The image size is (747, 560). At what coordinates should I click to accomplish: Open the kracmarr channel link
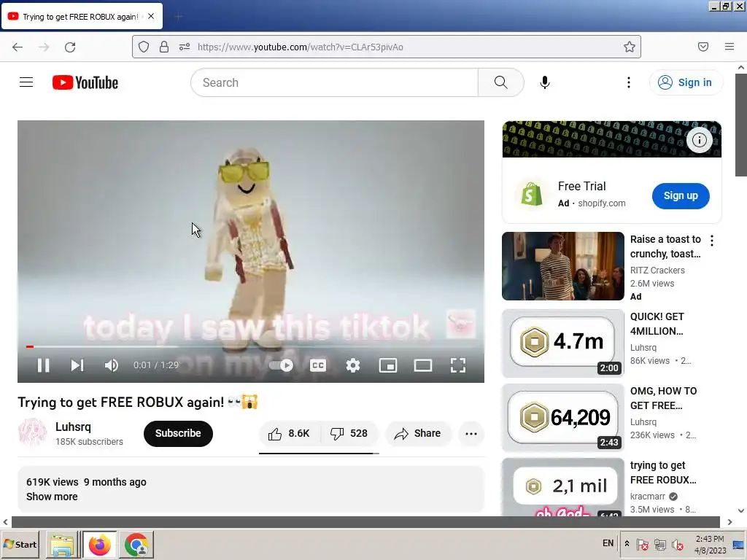648,496
